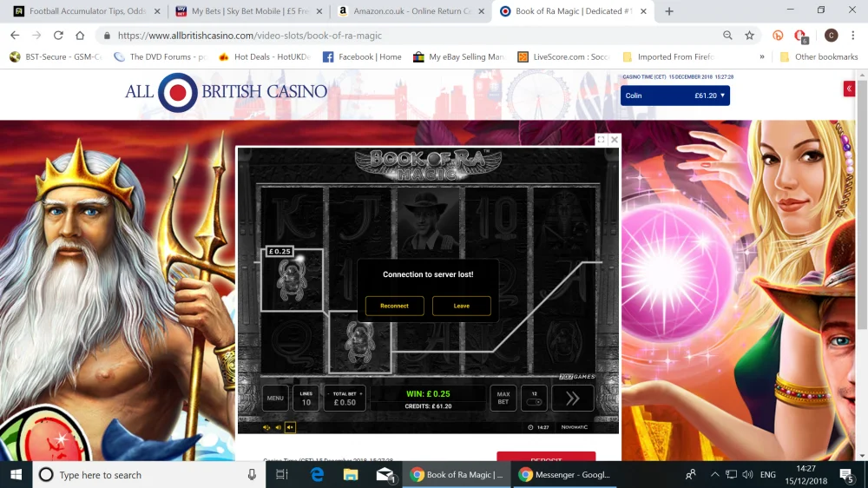This screenshot has width=868, height=488.
Task: Switch to Messenger Chrome window in taskbar
Action: click(565, 475)
